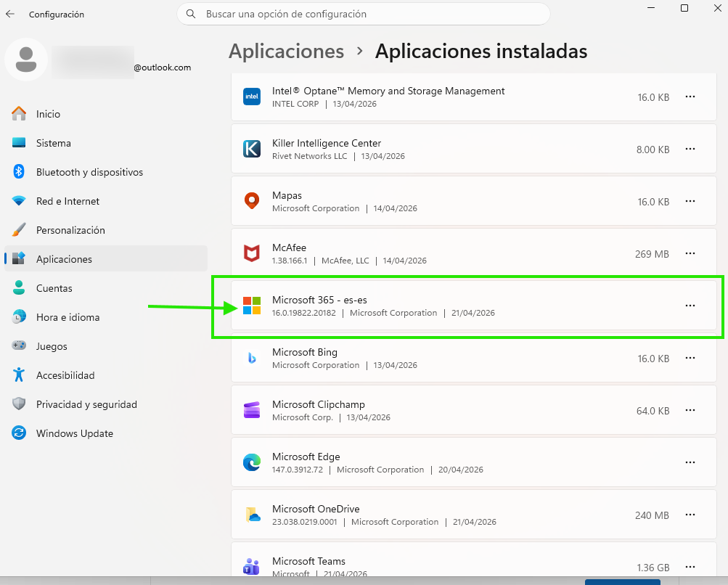Click the Microsoft Teams 1.36 GB size

coord(653,568)
